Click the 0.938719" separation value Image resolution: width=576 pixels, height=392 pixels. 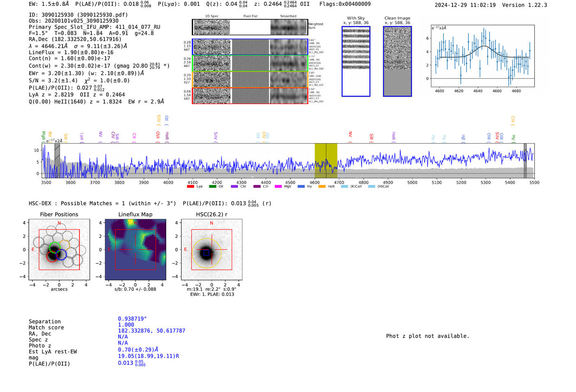point(132,319)
